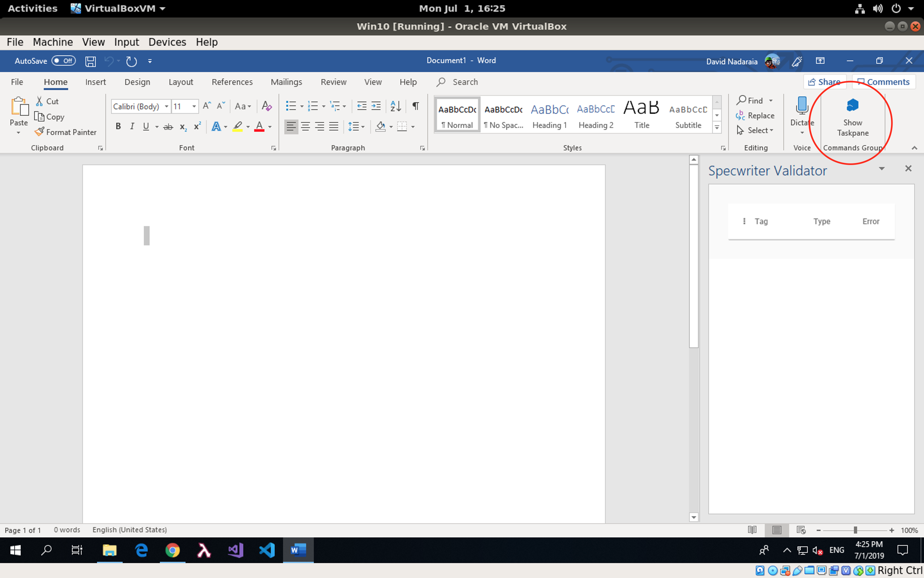
Task: Switch to the Layout tab
Action: click(x=181, y=82)
